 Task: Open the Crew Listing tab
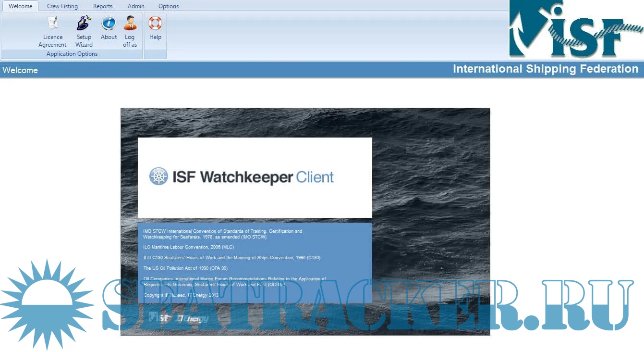(62, 6)
